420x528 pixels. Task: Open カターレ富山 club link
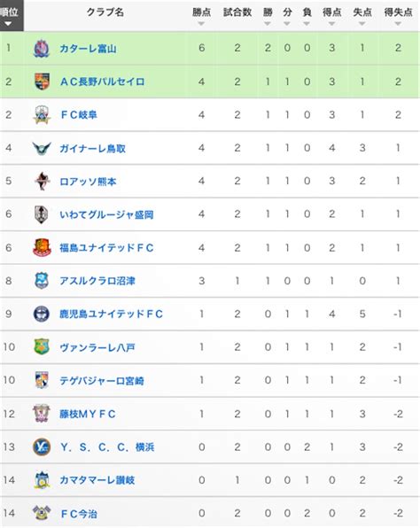pos(89,49)
